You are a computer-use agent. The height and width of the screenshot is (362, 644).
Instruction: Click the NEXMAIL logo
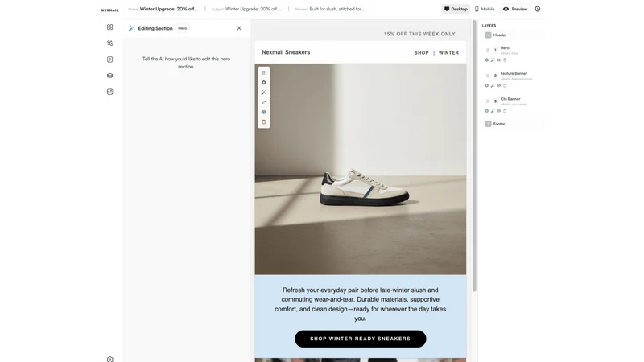point(109,10)
